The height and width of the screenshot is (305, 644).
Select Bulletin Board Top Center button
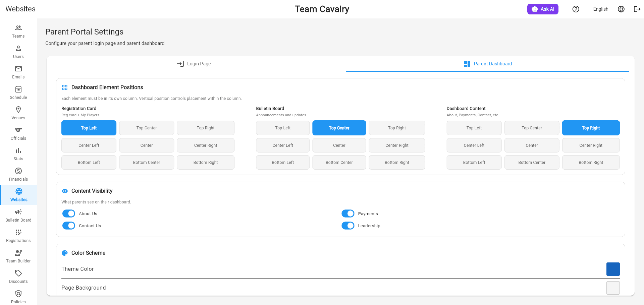339,128
